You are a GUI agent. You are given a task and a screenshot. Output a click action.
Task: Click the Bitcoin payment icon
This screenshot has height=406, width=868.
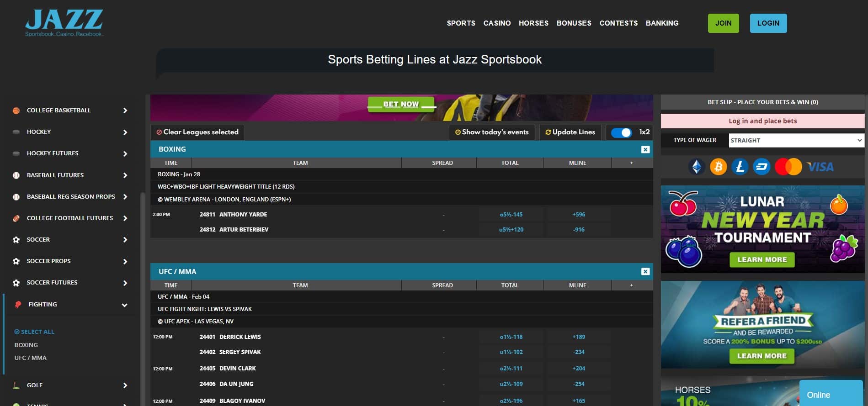tap(718, 167)
